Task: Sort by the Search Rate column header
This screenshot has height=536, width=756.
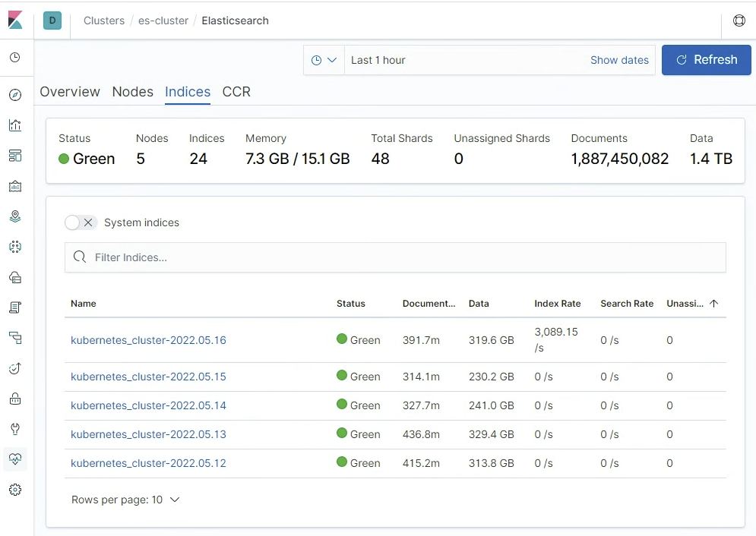Action: (x=627, y=304)
